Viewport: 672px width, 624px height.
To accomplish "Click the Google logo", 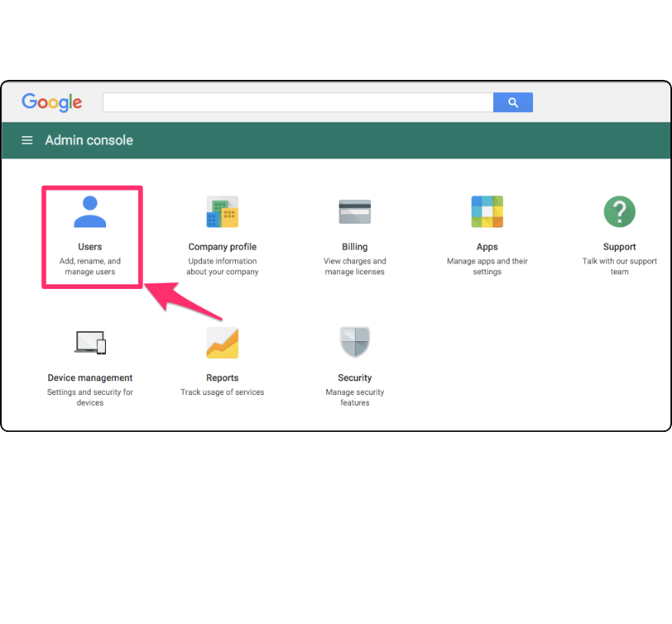I will (51, 102).
